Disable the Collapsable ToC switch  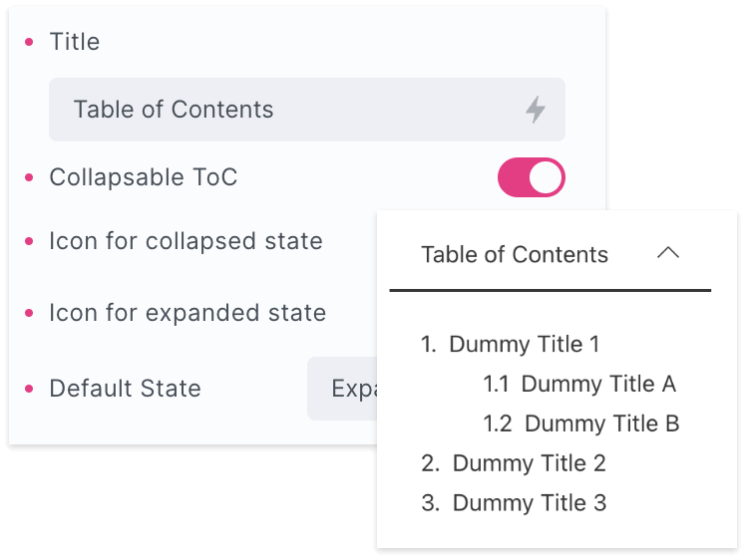(x=531, y=178)
